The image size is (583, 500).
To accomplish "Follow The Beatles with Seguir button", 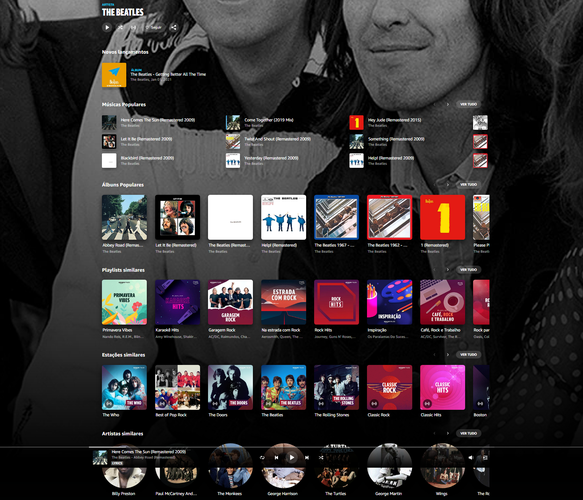I will tap(154, 27).
